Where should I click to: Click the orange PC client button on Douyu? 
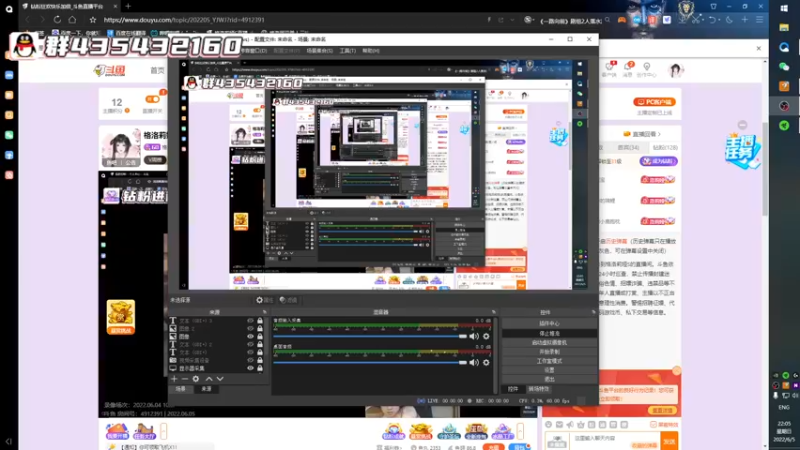point(655,102)
